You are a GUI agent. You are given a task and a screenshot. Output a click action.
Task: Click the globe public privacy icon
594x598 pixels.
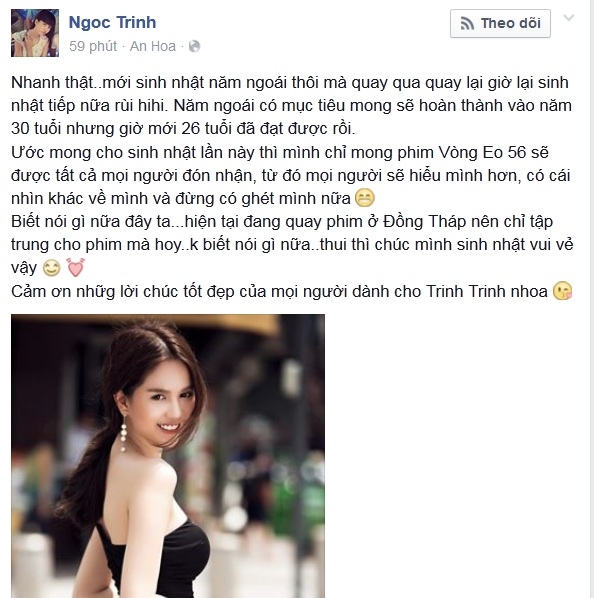pyautogui.click(x=194, y=47)
